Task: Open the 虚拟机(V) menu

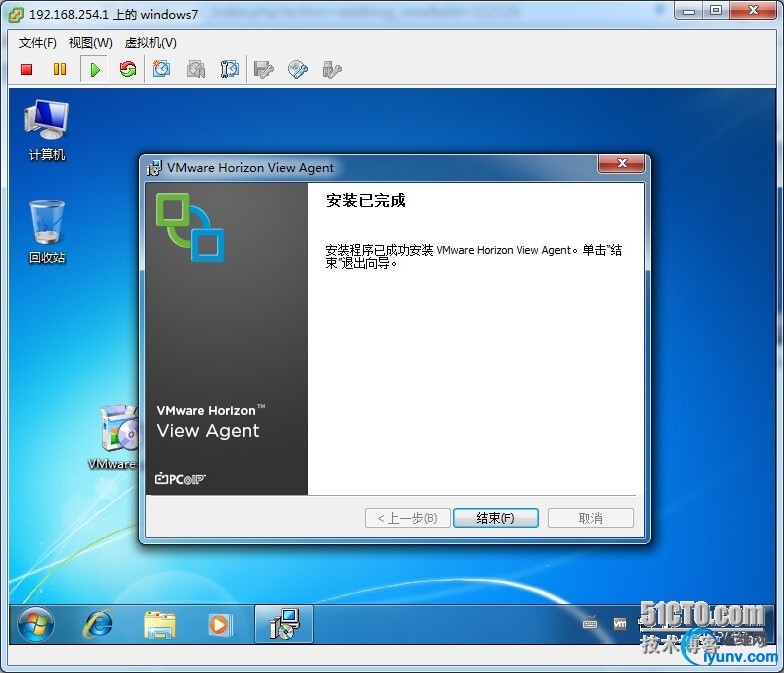Action: click(150, 43)
